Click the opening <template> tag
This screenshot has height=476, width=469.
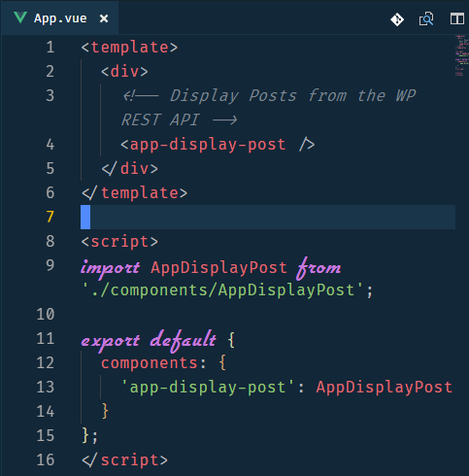pos(129,48)
